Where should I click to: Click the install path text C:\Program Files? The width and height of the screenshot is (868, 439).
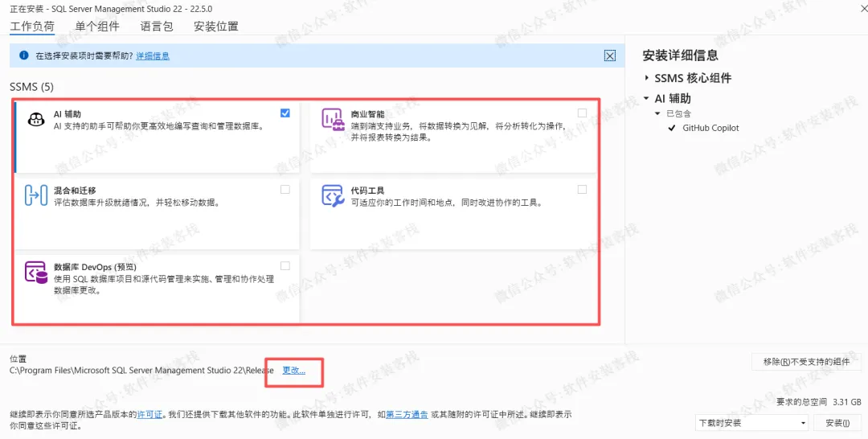(141, 371)
